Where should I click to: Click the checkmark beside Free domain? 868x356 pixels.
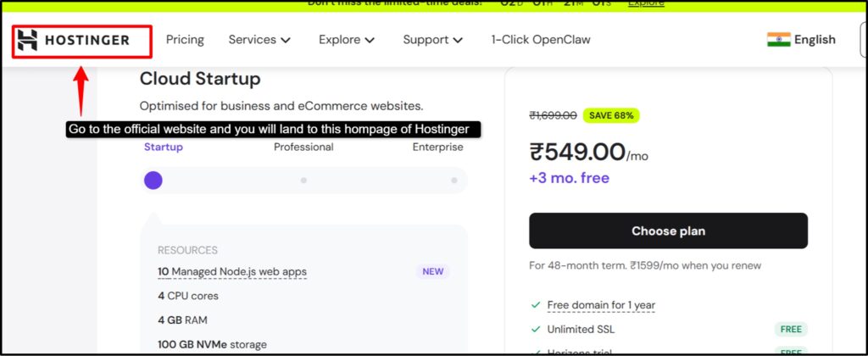point(536,305)
